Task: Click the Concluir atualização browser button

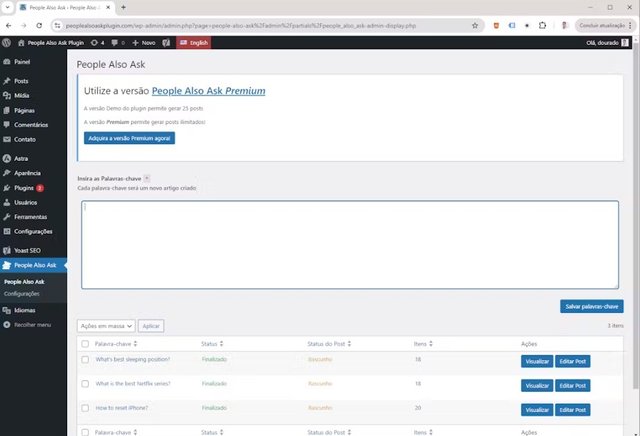Action: pyautogui.click(x=605, y=25)
